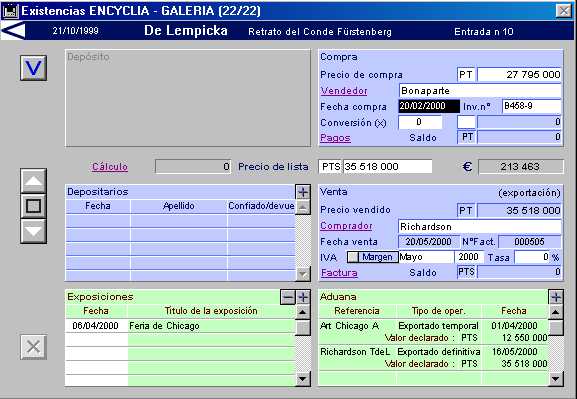Click the floppy disk icon in title bar
Image resolution: width=577 pixels, height=399 pixels.
click(x=10, y=11)
